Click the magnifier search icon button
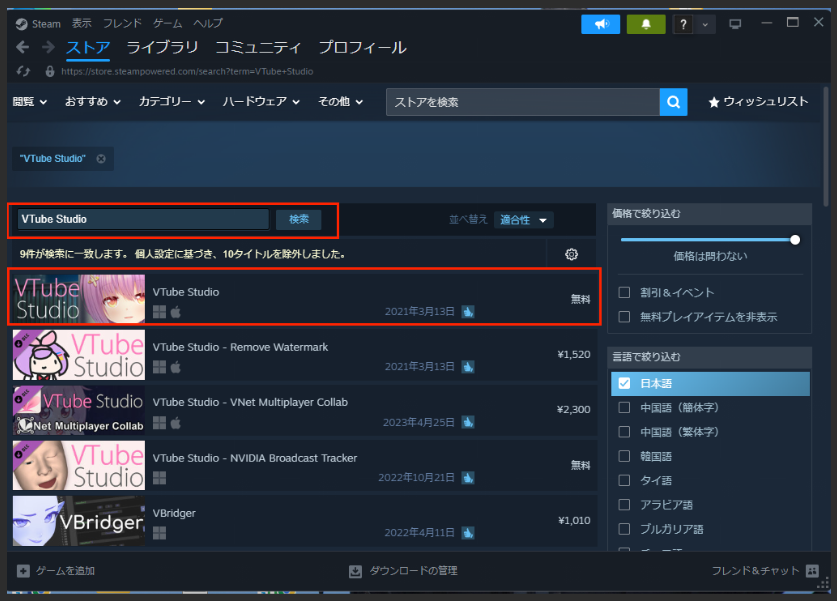The width and height of the screenshot is (837, 601). (x=673, y=102)
